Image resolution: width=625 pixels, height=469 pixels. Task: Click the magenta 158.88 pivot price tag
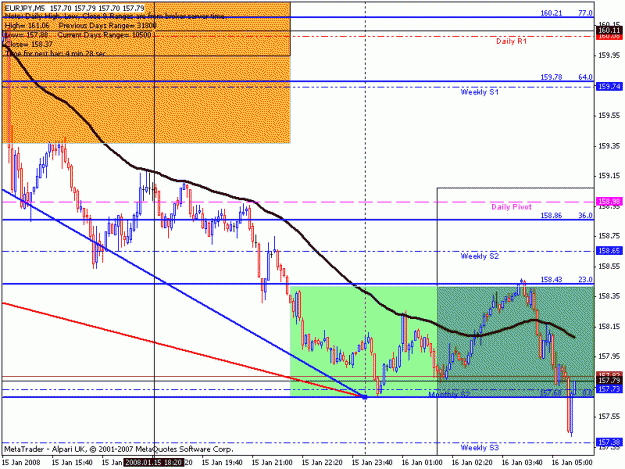coord(609,202)
